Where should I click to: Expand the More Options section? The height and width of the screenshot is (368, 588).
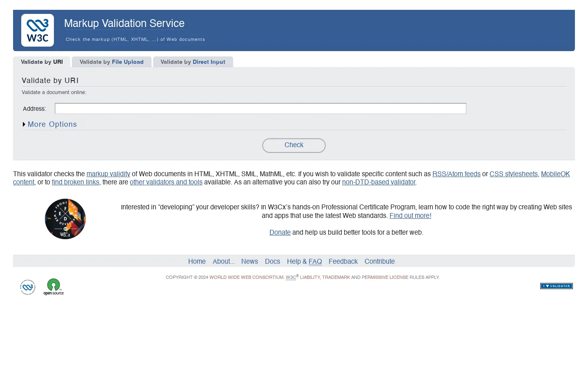click(x=49, y=124)
